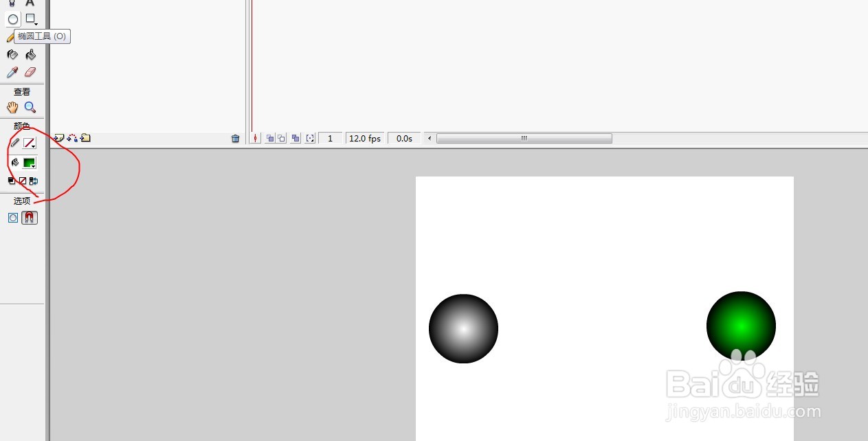This screenshot has width=868, height=441.
Task: Click the current frame number field
Action: (330, 138)
